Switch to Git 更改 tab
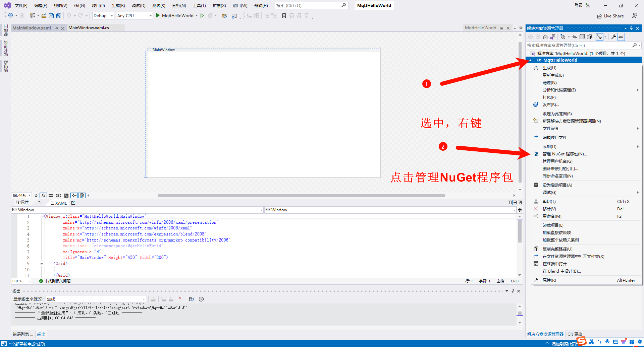644x347 pixels. point(575,334)
